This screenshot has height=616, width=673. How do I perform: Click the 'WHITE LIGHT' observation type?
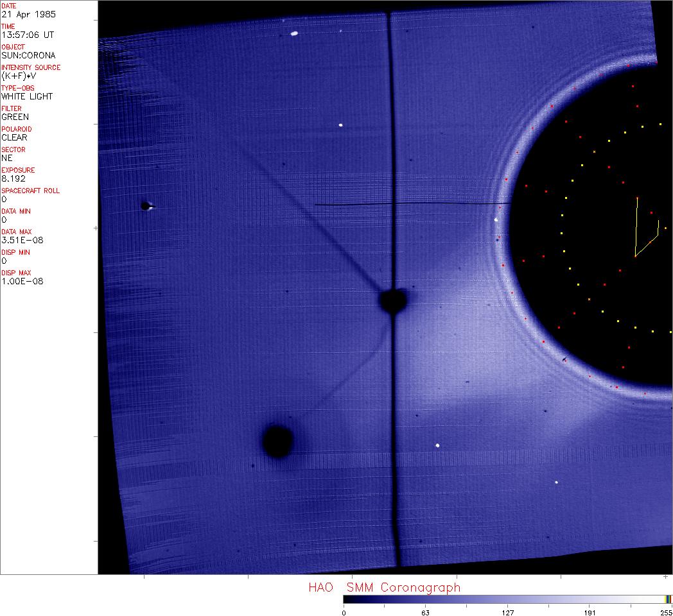coord(27,96)
